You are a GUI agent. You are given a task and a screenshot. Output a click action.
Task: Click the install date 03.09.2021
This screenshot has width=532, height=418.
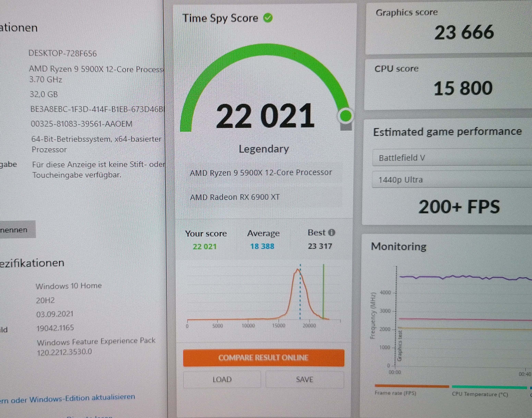pos(55,314)
